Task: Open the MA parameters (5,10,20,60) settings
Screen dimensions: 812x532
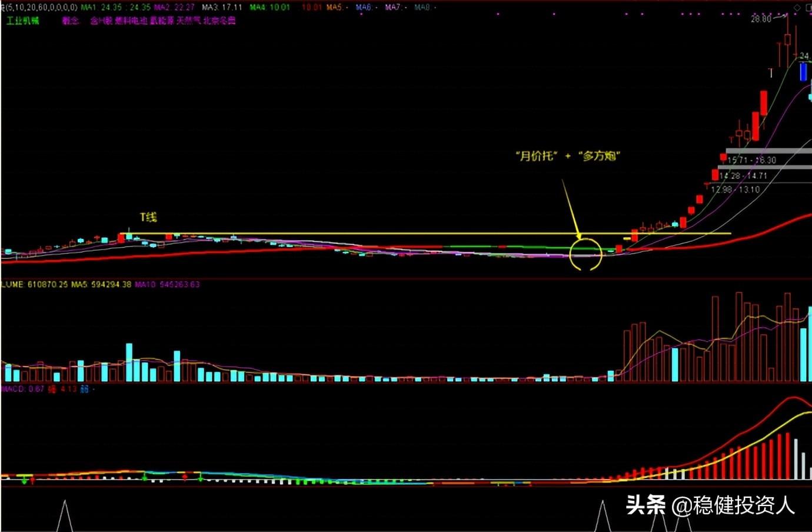Action: [40, 8]
